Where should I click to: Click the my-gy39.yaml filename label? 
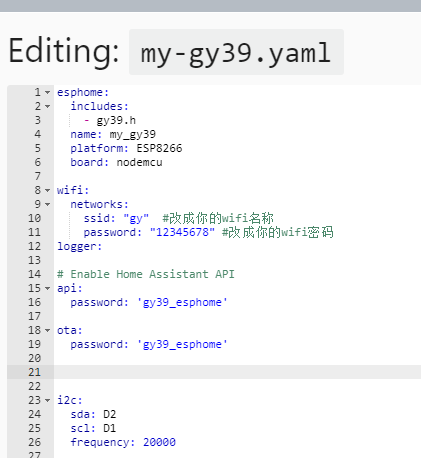point(236,52)
